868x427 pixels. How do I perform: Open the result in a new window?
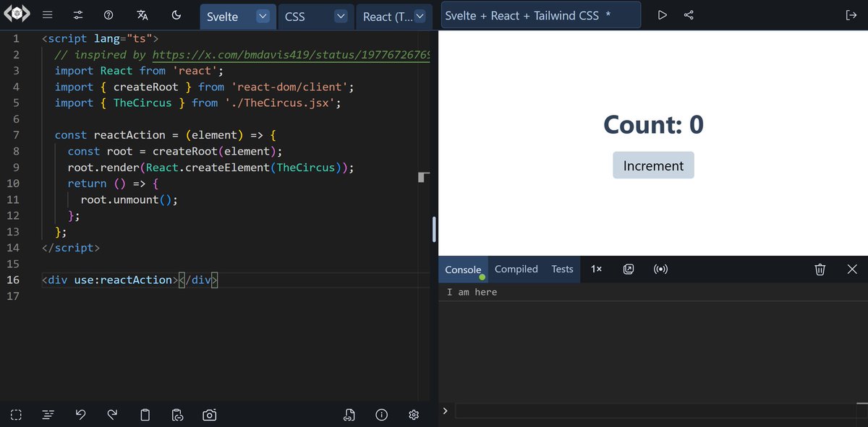click(x=629, y=269)
